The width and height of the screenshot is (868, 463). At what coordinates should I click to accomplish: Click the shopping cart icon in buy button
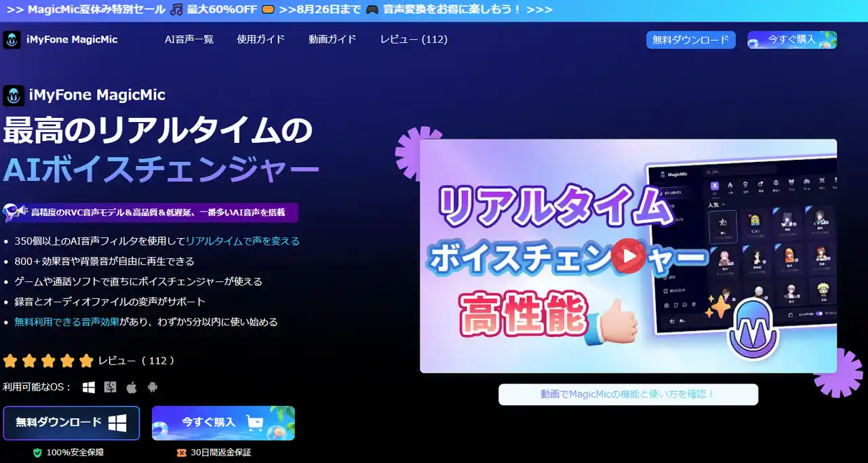(256, 423)
